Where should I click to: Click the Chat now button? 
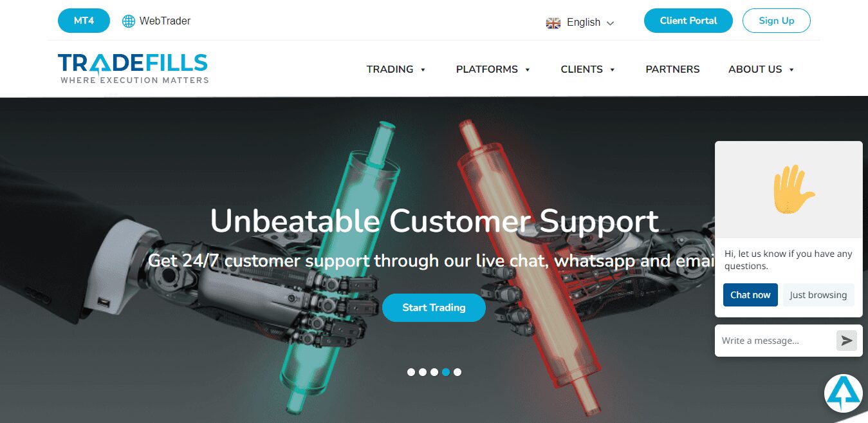(x=750, y=295)
